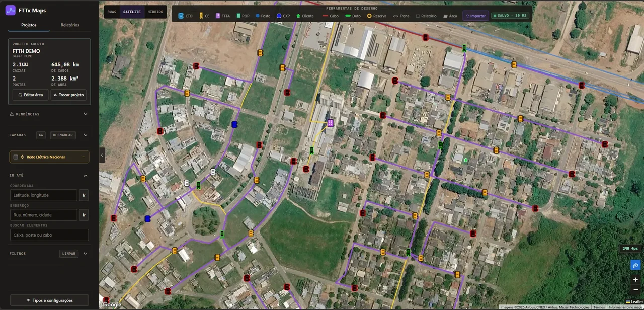Image resolution: width=644 pixels, height=310 pixels.
Task: Switch map view to Híbrido
Action: [x=155, y=12]
